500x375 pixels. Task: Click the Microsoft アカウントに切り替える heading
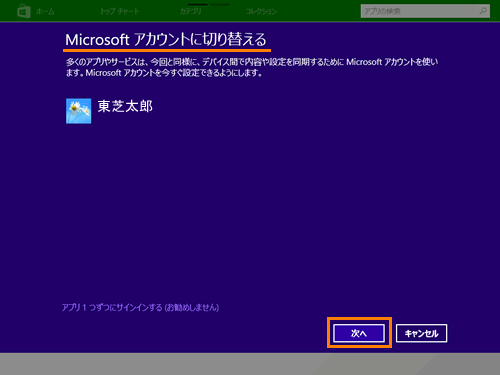click(x=166, y=40)
